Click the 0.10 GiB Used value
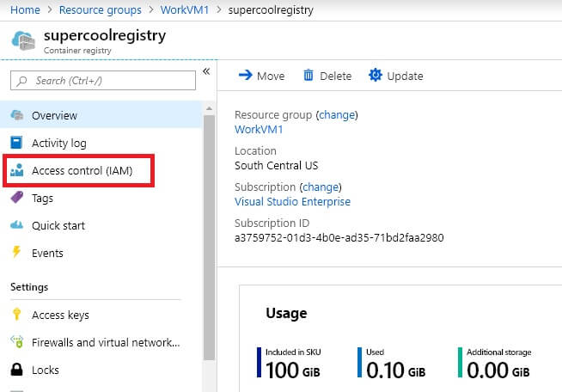Screen dimensions: 562x392 [395, 371]
